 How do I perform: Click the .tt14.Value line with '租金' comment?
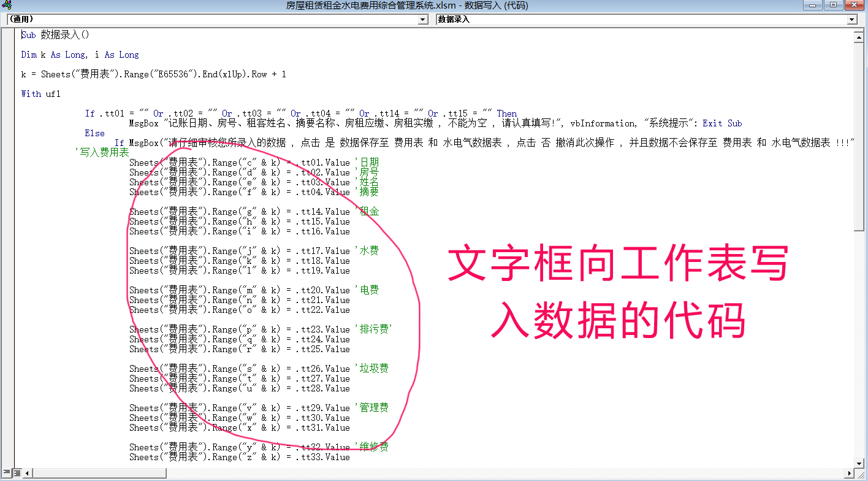[x=254, y=212]
